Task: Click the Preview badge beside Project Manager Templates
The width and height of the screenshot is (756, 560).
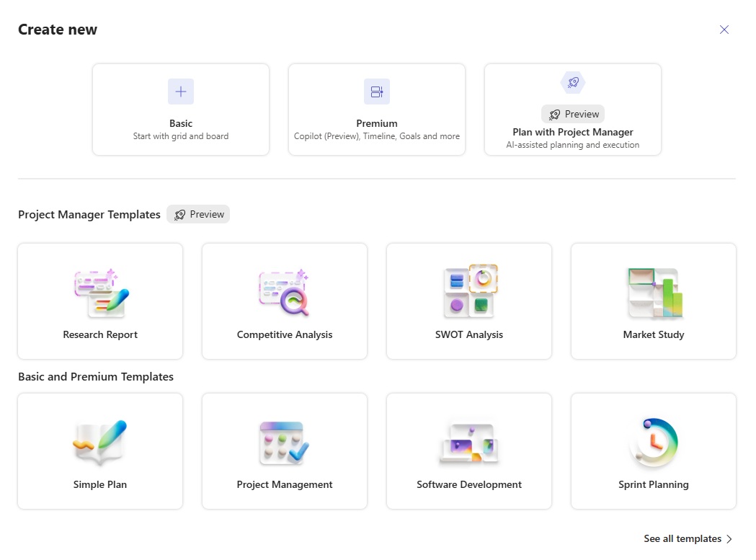Action: coord(198,214)
